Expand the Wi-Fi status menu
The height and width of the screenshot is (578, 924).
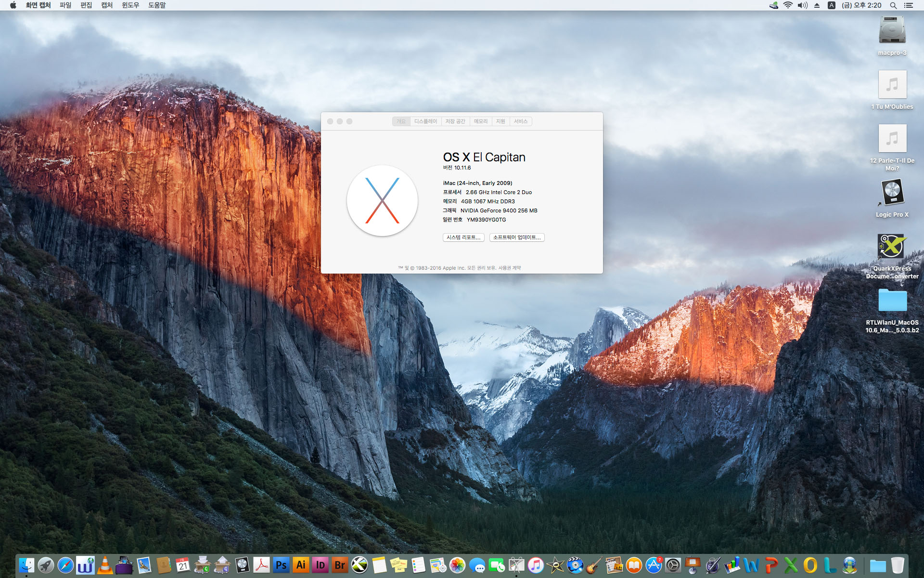[788, 5]
